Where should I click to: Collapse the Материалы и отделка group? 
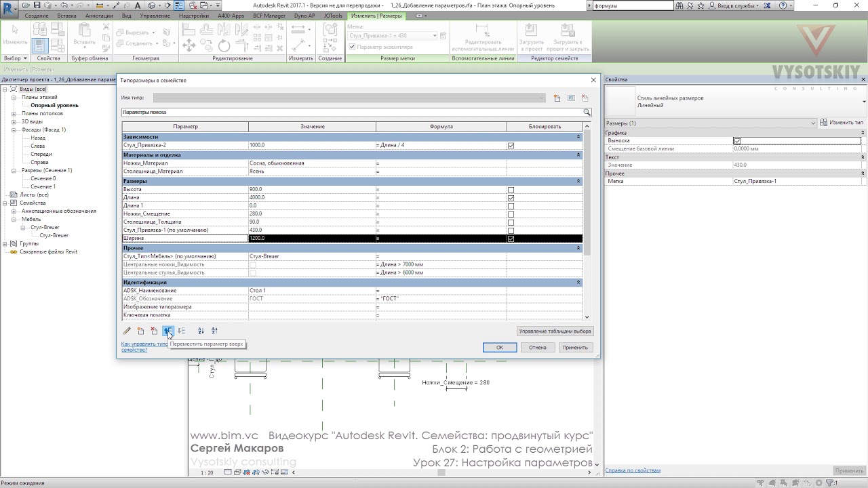coord(578,155)
